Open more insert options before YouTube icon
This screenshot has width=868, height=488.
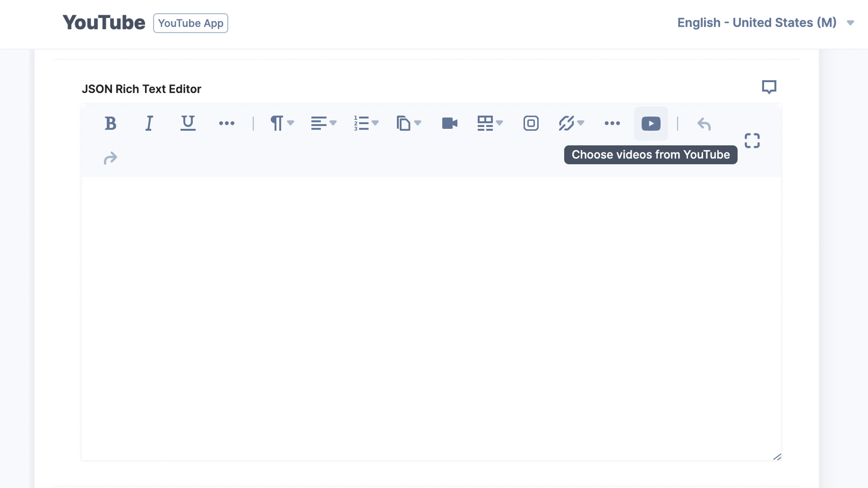pos(612,123)
